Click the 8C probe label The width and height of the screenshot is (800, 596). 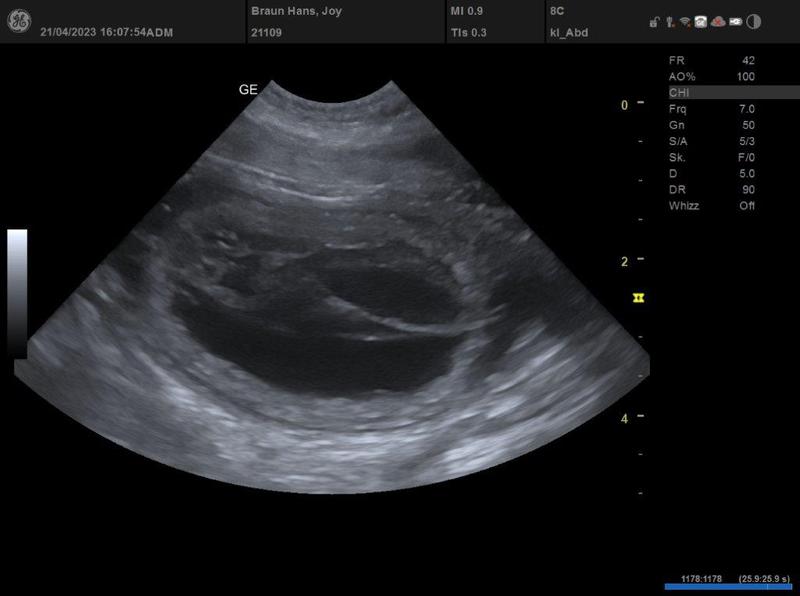tap(557, 9)
